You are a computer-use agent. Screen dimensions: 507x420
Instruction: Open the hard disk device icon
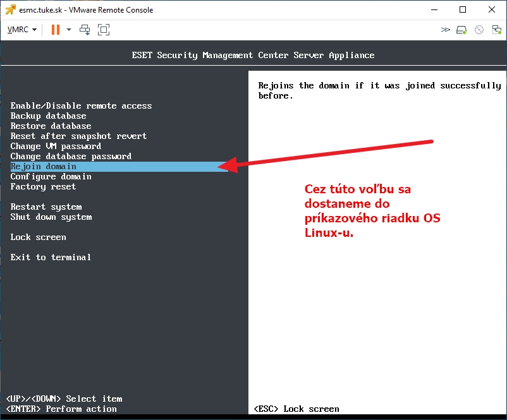point(461,30)
